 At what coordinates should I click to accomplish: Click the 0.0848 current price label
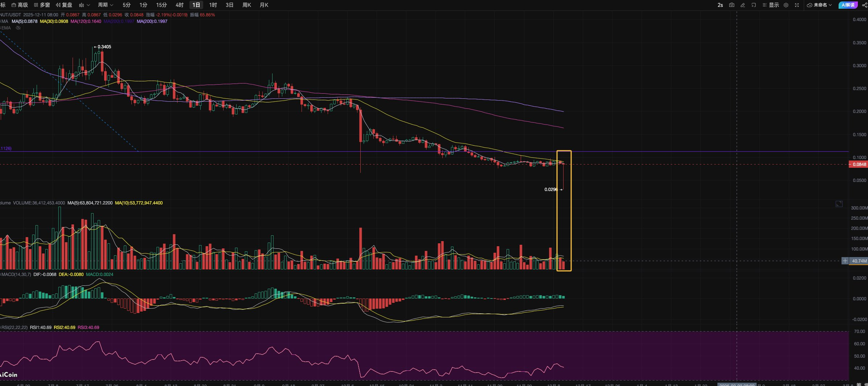[859, 164]
